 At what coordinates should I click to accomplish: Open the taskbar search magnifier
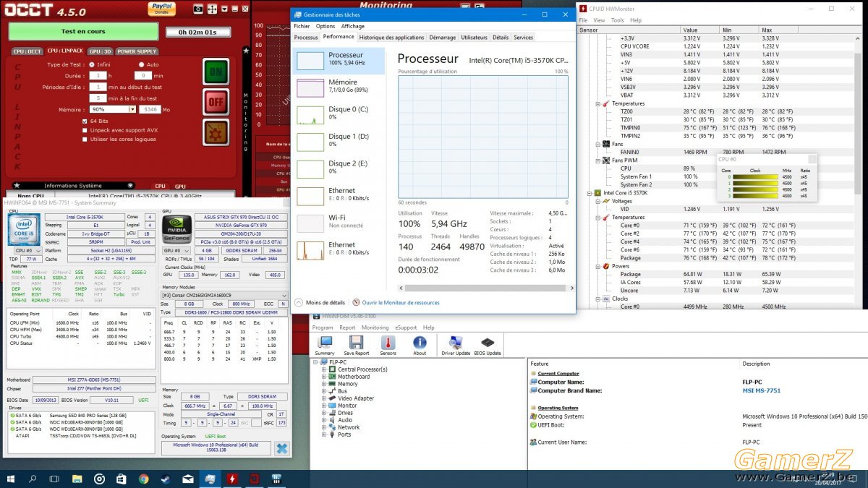pos(33,479)
